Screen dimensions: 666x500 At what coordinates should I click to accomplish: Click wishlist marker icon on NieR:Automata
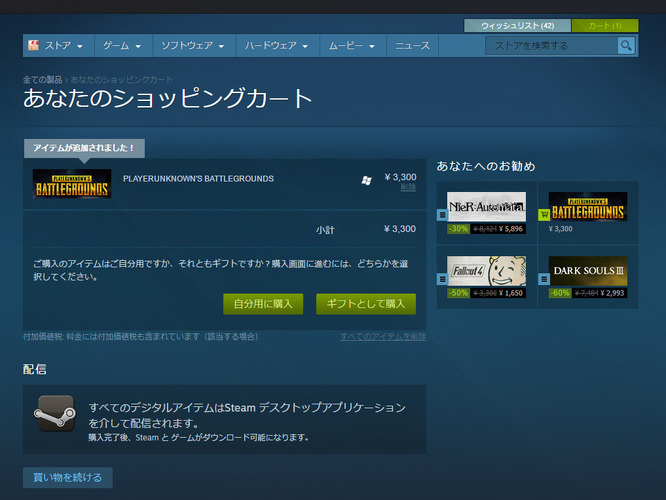point(442,215)
